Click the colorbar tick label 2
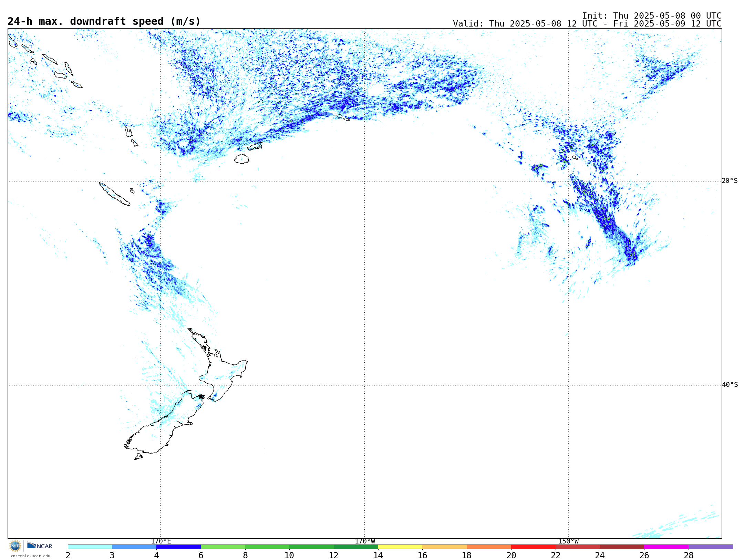This screenshot has width=744, height=560. tap(68, 555)
